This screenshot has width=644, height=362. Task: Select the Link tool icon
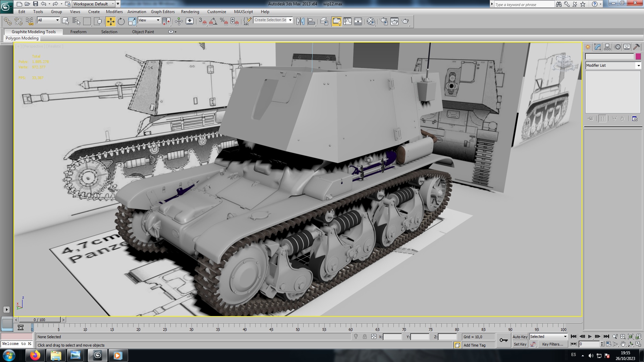(7, 21)
